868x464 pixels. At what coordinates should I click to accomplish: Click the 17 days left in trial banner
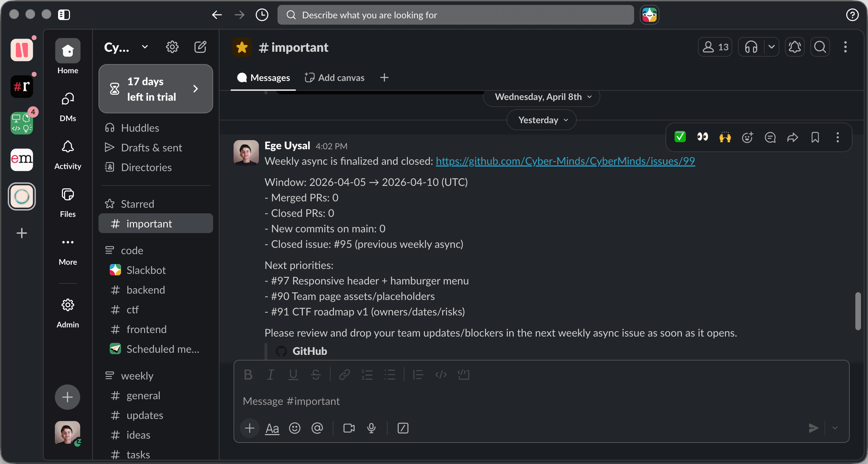(156, 89)
